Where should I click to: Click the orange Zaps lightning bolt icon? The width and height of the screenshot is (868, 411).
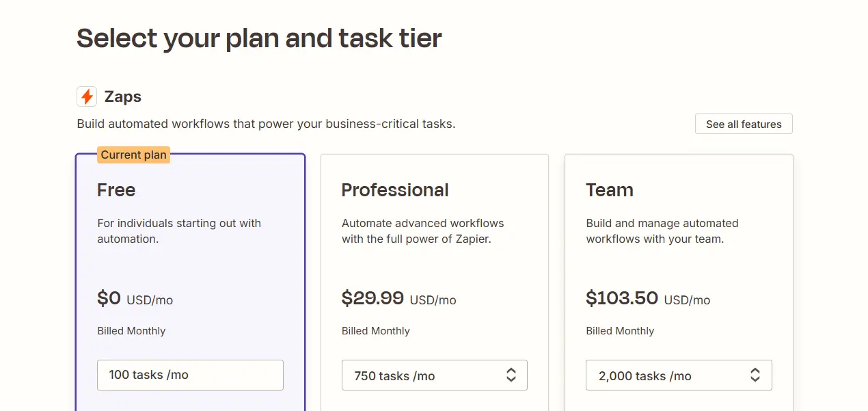pos(86,96)
